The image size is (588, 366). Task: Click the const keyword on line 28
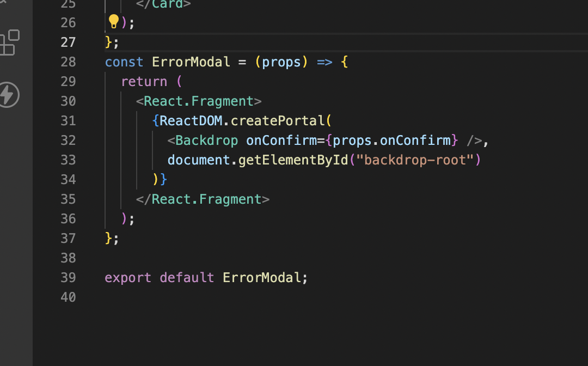tap(124, 62)
